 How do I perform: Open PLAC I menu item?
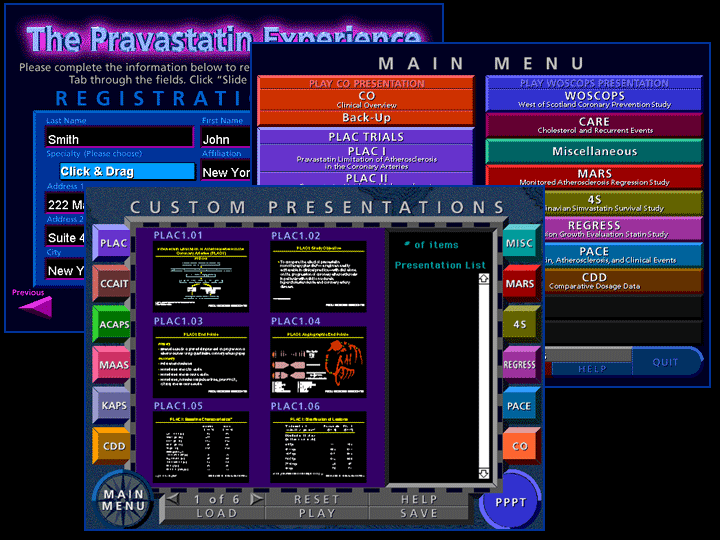pos(366,158)
